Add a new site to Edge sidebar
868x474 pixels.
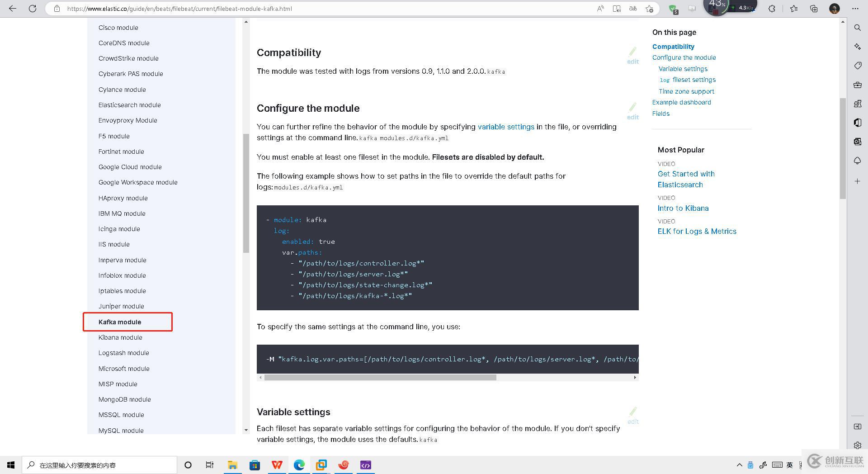tap(857, 181)
